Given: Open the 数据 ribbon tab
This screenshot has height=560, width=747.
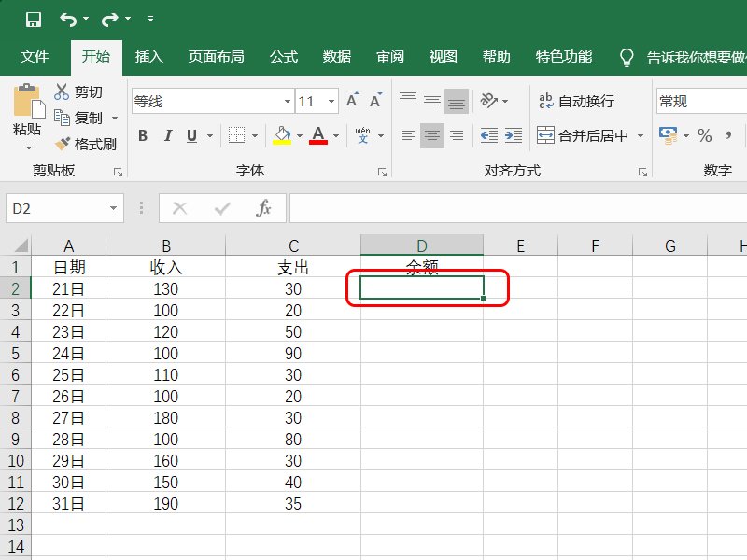Looking at the screenshot, I should [337, 56].
